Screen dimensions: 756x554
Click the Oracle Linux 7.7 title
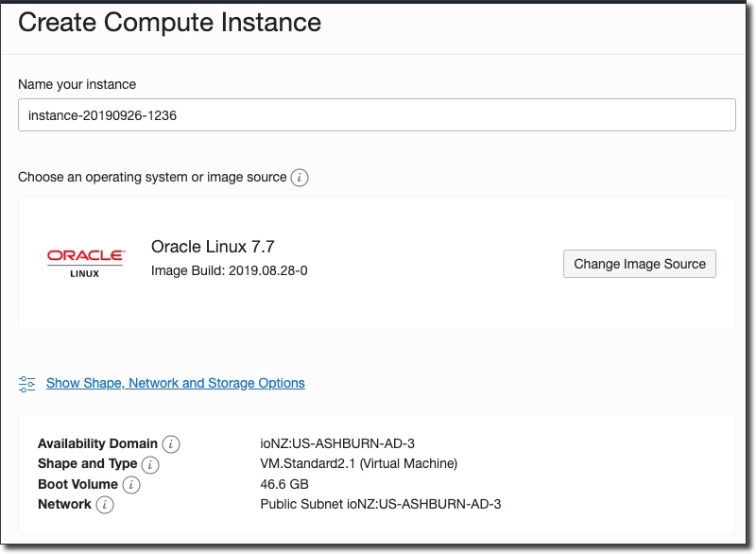click(x=213, y=248)
